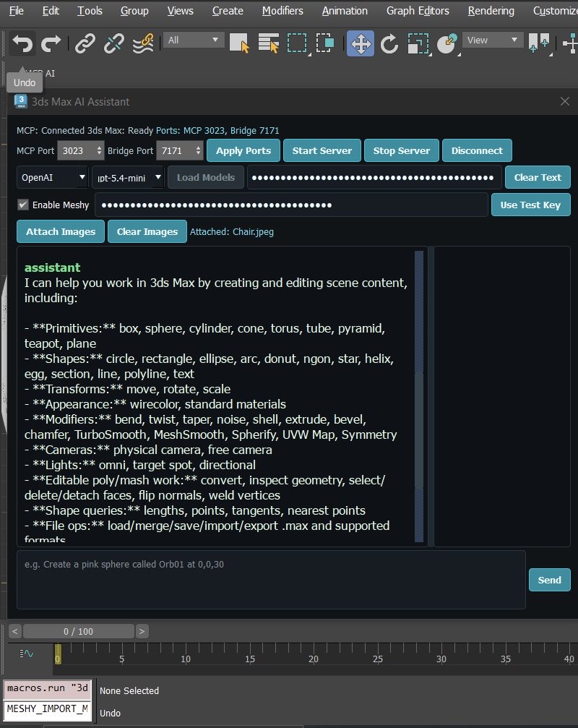
Task: Select the Link tool icon
Action: [x=85, y=43]
